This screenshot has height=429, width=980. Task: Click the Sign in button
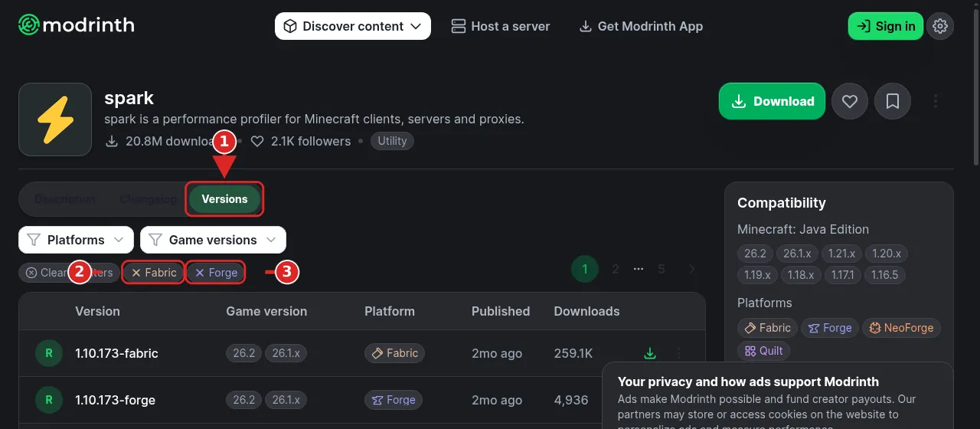point(885,26)
